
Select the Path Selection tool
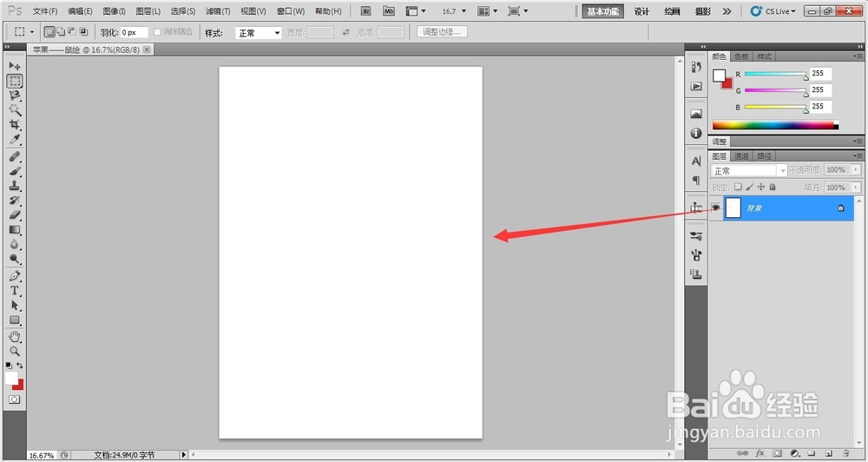click(x=15, y=305)
